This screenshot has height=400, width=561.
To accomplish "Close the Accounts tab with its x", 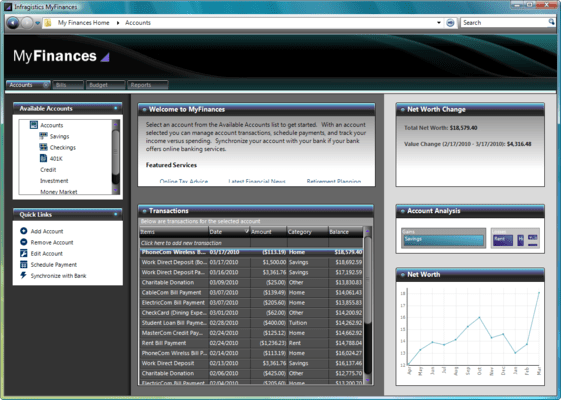I will pyautogui.click(x=46, y=85).
